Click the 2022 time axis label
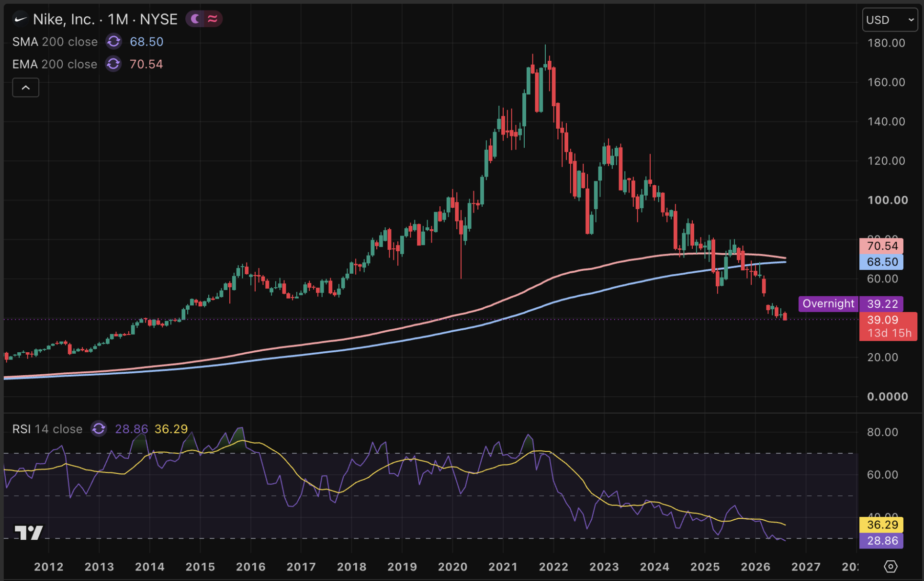Screen dimensions: 924x581 click(554, 567)
